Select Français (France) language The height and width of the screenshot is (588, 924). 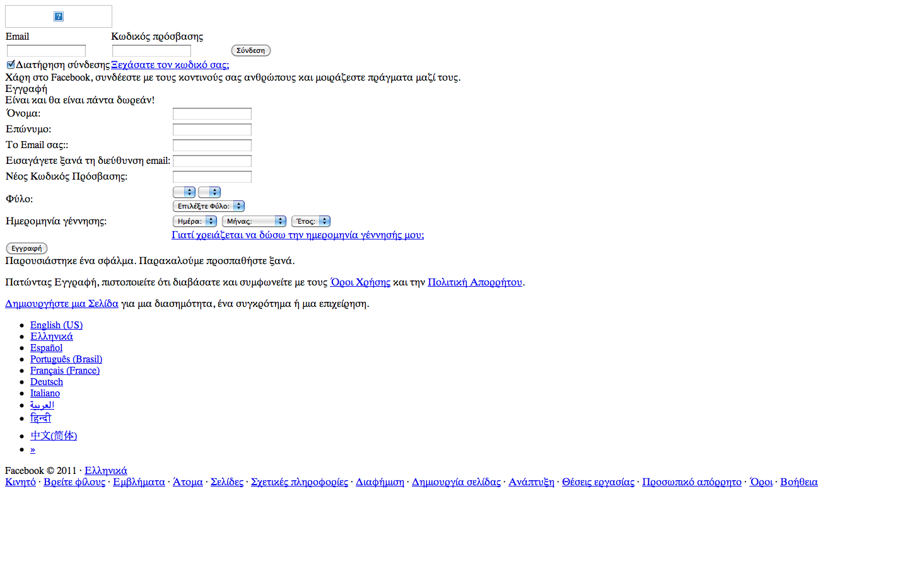click(65, 371)
